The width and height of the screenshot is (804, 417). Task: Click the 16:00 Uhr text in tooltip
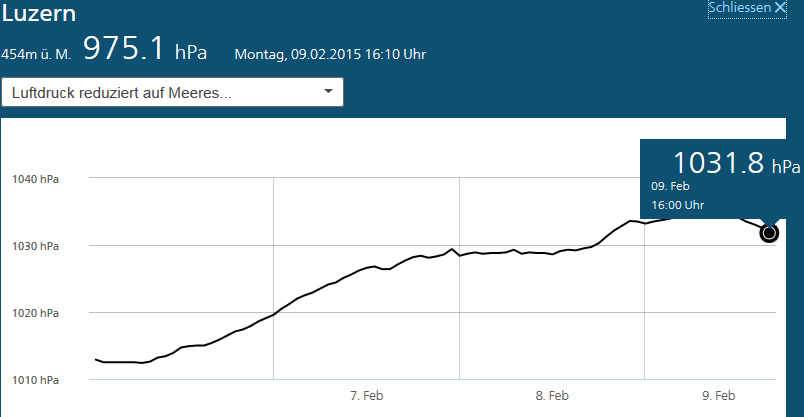pyautogui.click(x=678, y=205)
